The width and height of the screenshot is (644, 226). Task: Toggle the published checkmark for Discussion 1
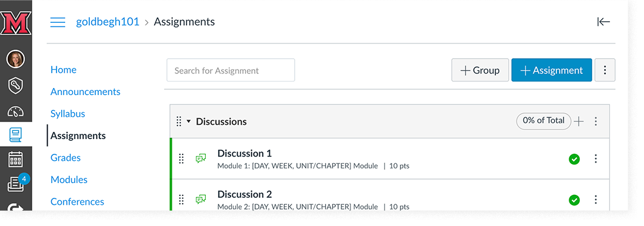pyautogui.click(x=574, y=159)
